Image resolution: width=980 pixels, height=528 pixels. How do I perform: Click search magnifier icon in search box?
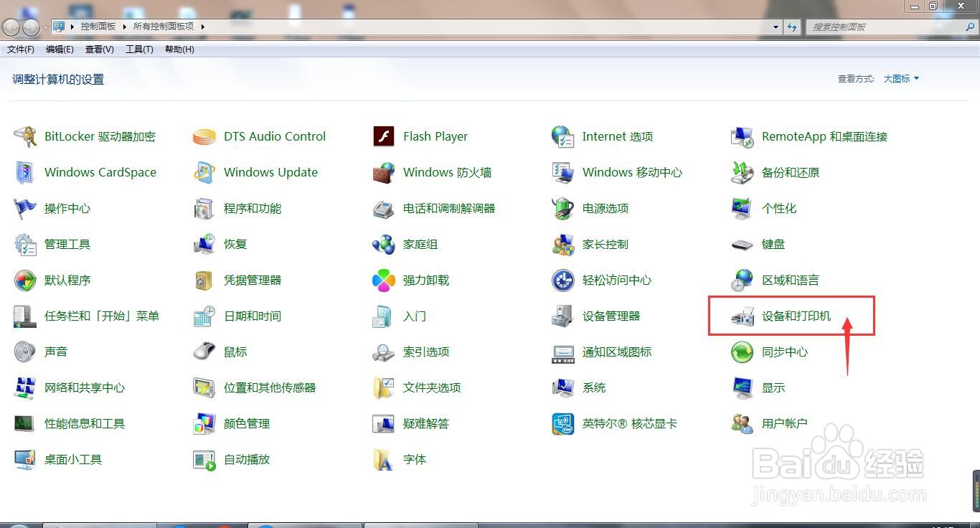pos(971,27)
